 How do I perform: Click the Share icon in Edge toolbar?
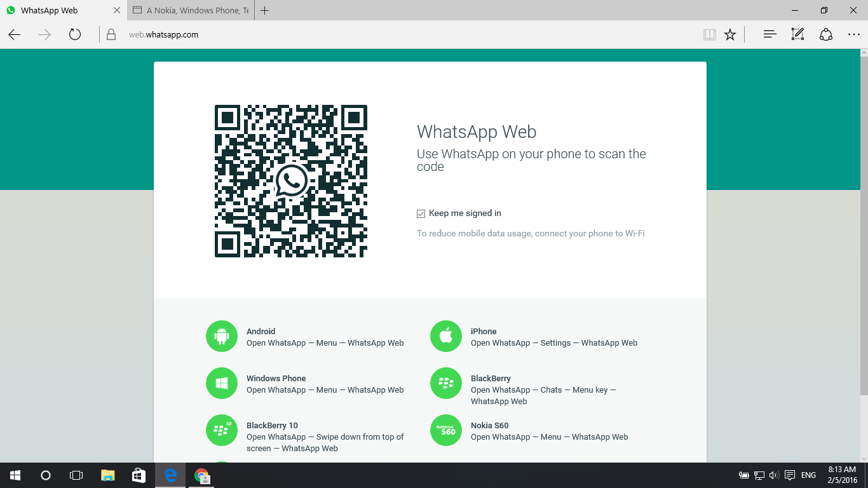[826, 35]
